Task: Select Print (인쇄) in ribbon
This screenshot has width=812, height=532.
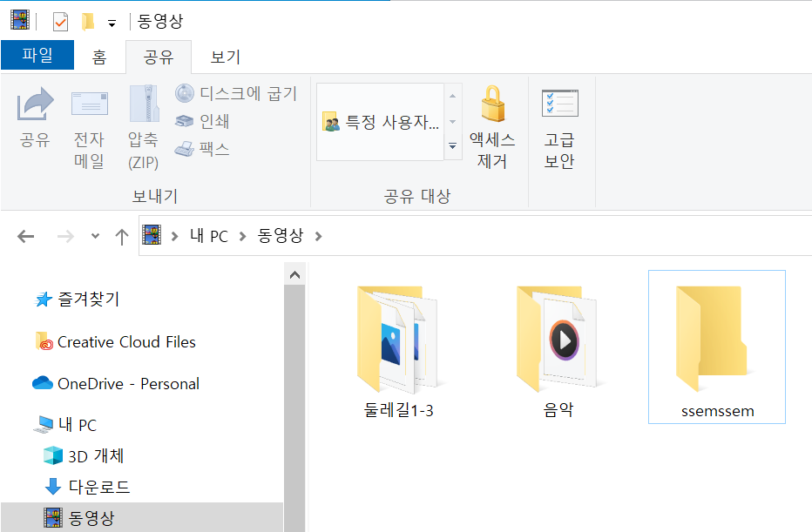Action: pos(202,121)
